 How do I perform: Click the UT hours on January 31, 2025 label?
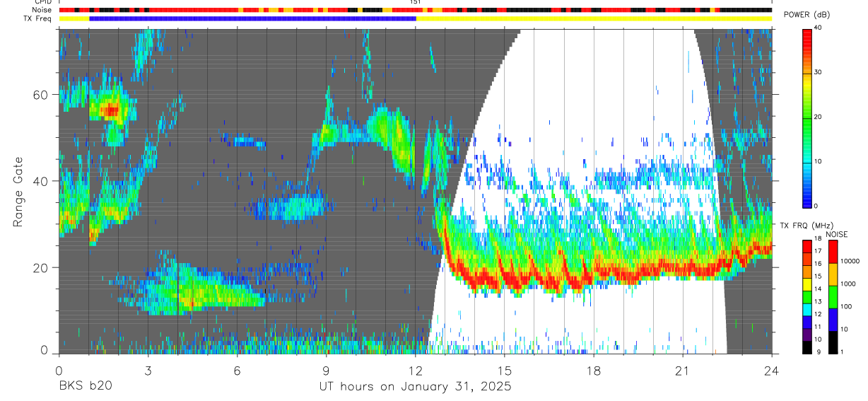pos(415,387)
